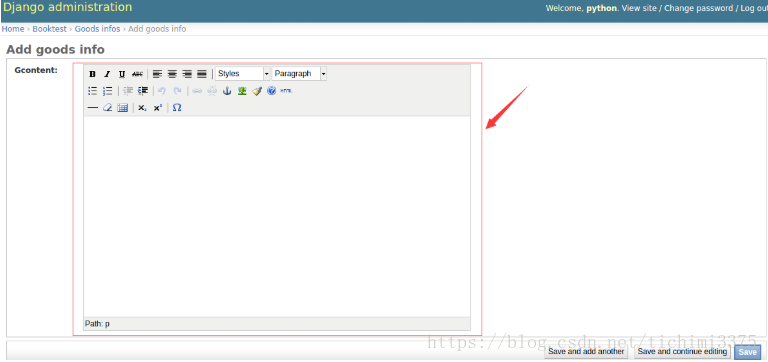
Task: Click inside the Gcontent editor text area
Action: [277, 216]
